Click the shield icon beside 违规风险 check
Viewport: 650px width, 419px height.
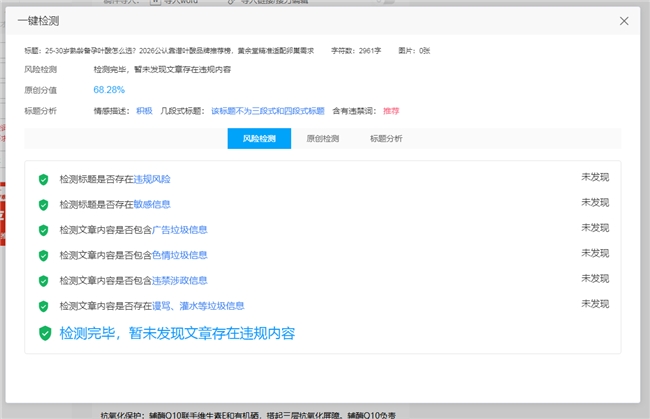click(x=43, y=179)
